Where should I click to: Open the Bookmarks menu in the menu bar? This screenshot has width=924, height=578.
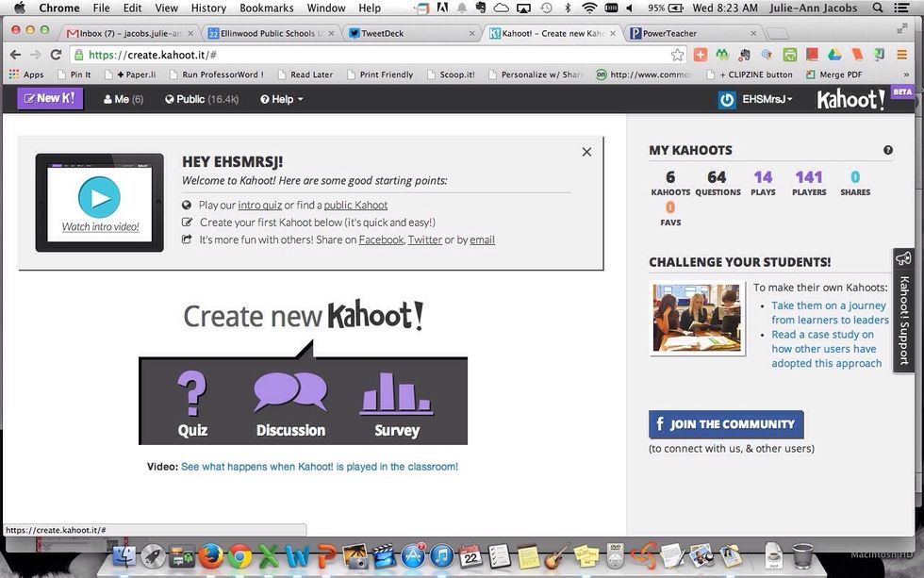pyautogui.click(x=266, y=8)
